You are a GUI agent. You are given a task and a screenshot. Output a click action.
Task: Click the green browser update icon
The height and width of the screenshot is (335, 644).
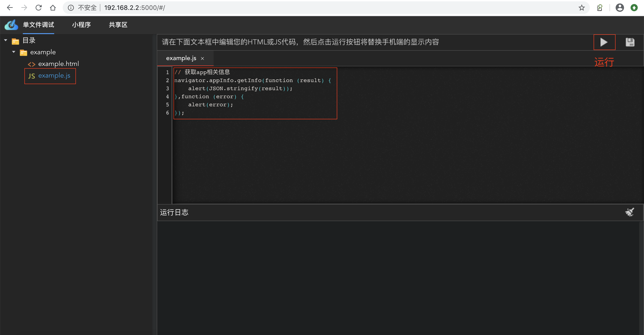(x=634, y=8)
